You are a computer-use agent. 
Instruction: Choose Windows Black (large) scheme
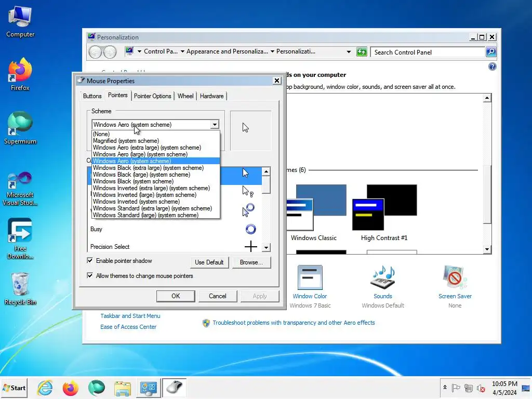[156, 175]
